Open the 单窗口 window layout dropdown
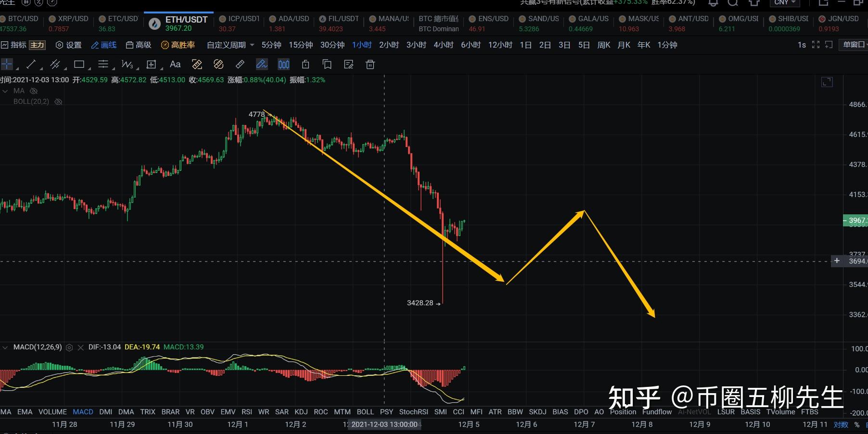 point(855,45)
